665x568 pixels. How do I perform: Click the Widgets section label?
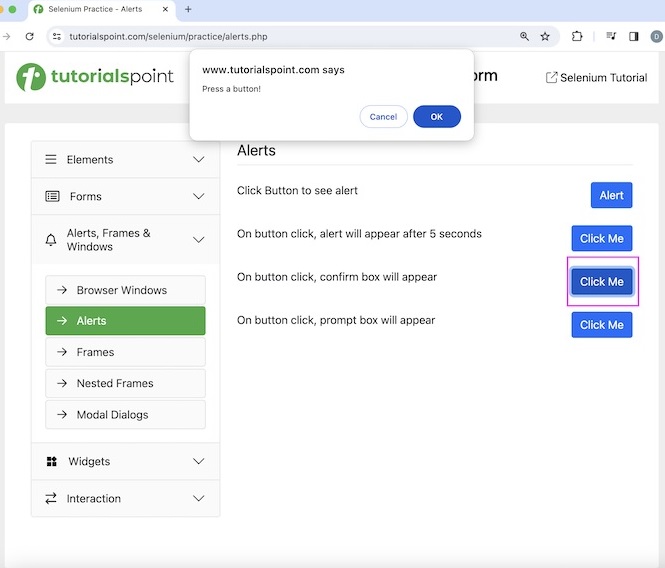click(x=89, y=461)
